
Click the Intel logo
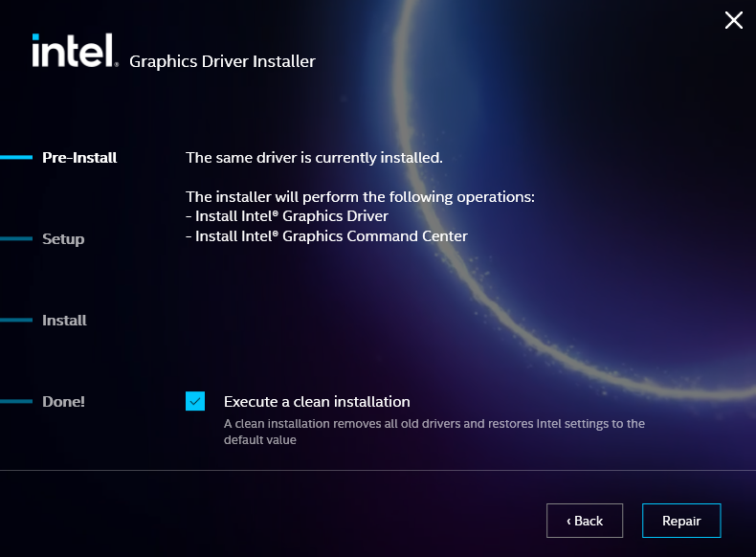click(x=74, y=52)
